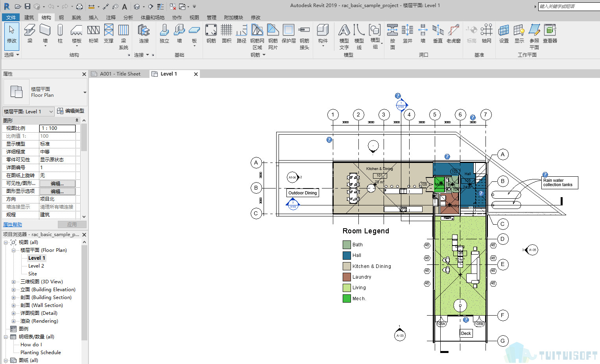Open the Floor Plan type selector dropdown

click(85, 92)
